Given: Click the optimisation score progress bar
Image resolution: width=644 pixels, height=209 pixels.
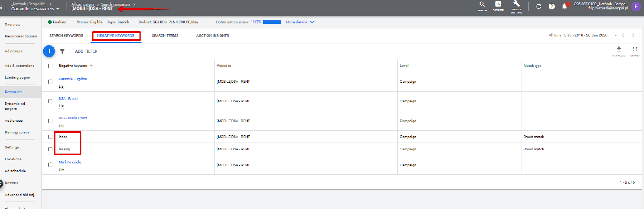Looking at the screenshot, I should [x=272, y=22].
